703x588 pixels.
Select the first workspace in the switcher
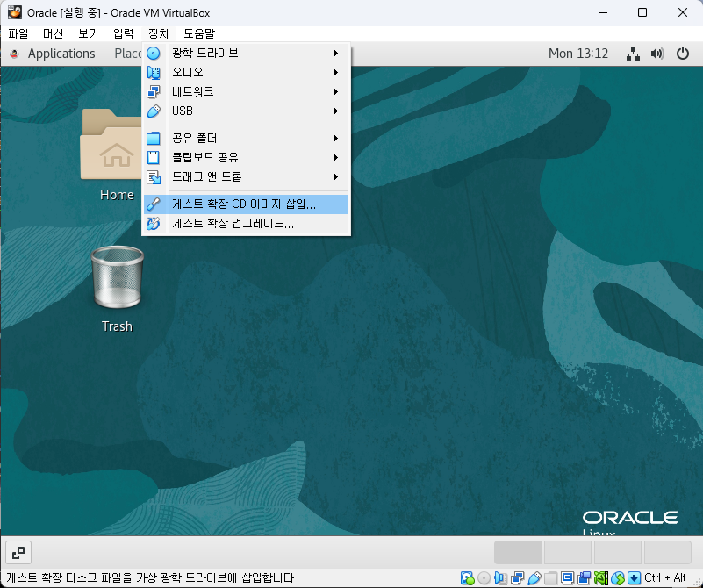coord(518,553)
